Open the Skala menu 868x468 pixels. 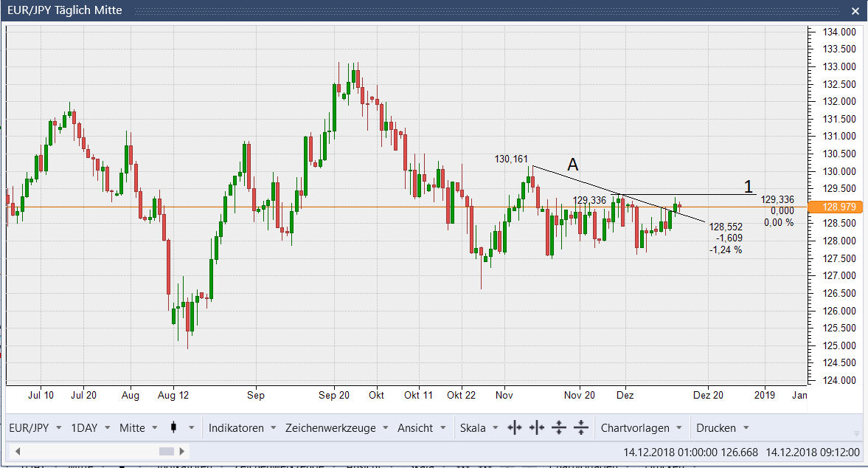coord(479,427)
